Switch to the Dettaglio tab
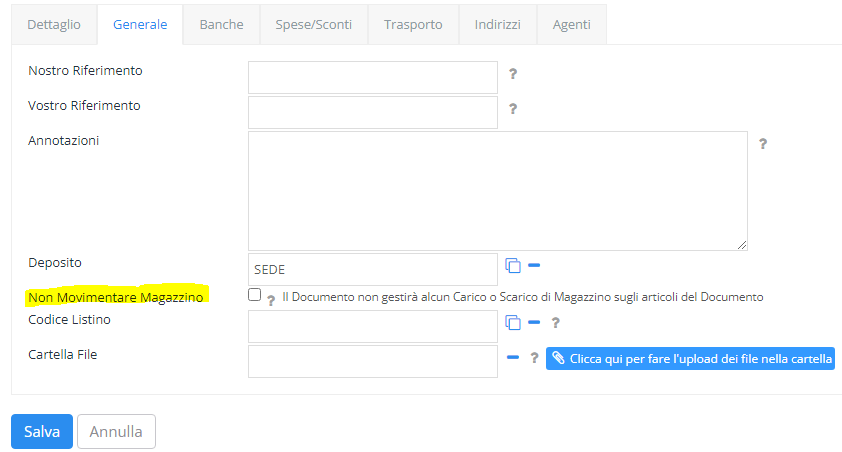Image resolution: width=842 pixels, height=452 pixels. [54, 25]
